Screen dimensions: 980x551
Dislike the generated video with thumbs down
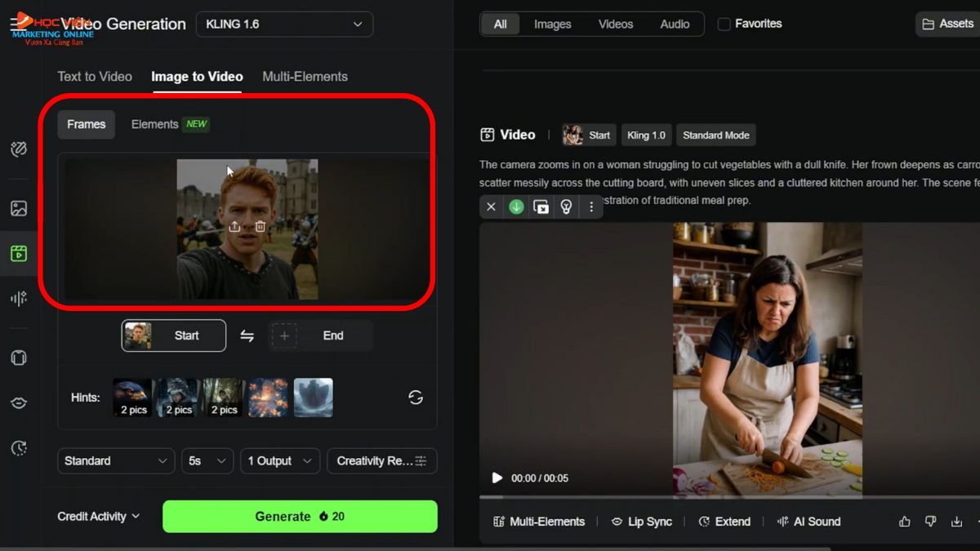(930, 522)
